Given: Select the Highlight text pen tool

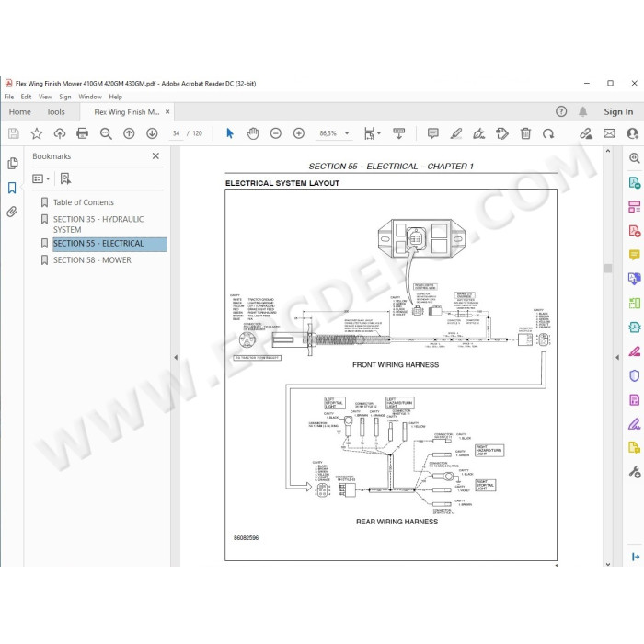Looking at the screenshot, I should (x=456, y=133).
